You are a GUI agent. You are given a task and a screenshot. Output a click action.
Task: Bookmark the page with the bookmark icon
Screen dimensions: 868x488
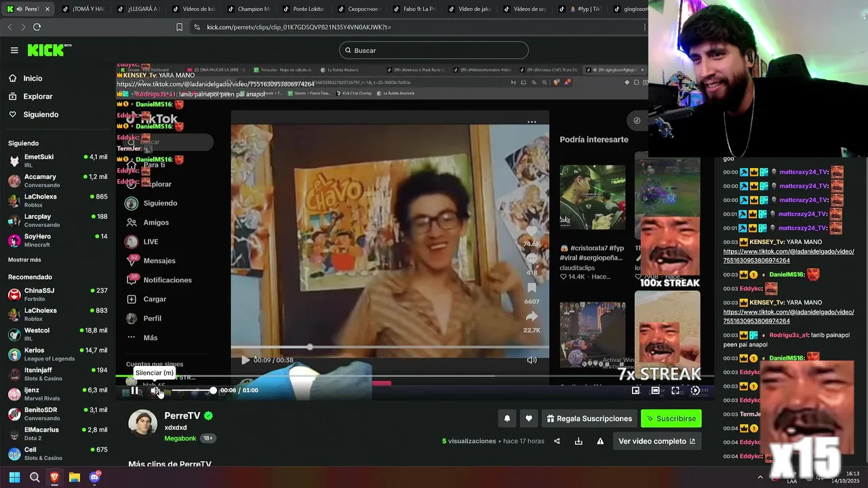point(179,27)
